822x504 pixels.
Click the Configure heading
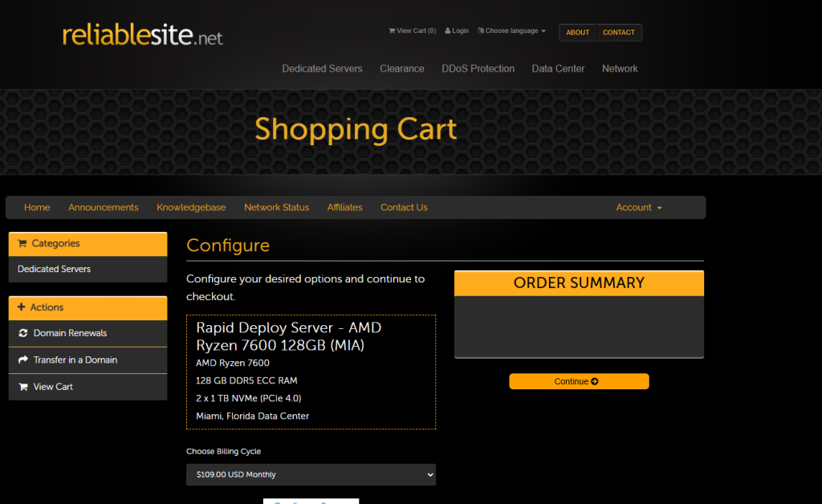click(x=228, y=246)
